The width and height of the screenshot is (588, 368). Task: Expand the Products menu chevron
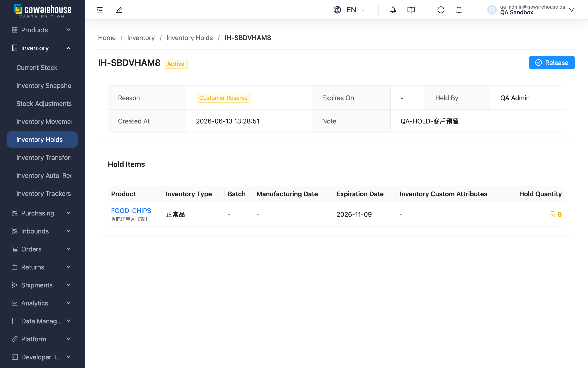69,30
